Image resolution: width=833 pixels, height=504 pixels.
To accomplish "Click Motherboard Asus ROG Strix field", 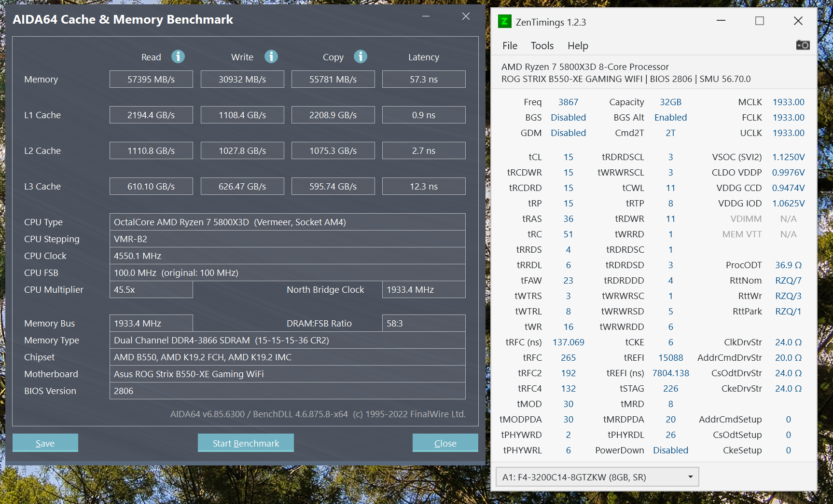I will tap(288, 374).
